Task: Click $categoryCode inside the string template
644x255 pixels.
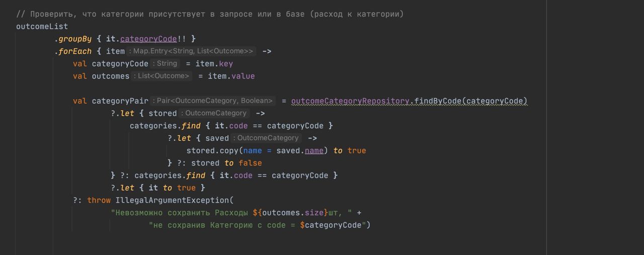Action: pyautogui.click(x=331, y=225)
